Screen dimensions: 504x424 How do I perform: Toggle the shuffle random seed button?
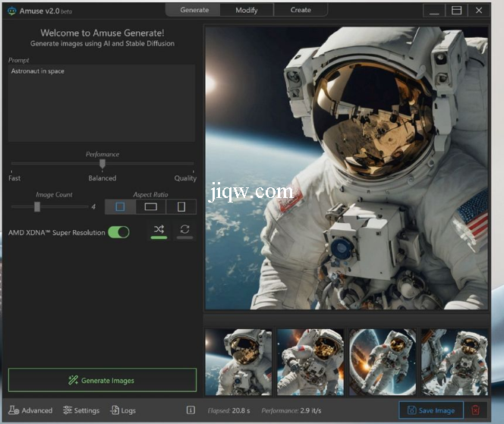point(159,230)
